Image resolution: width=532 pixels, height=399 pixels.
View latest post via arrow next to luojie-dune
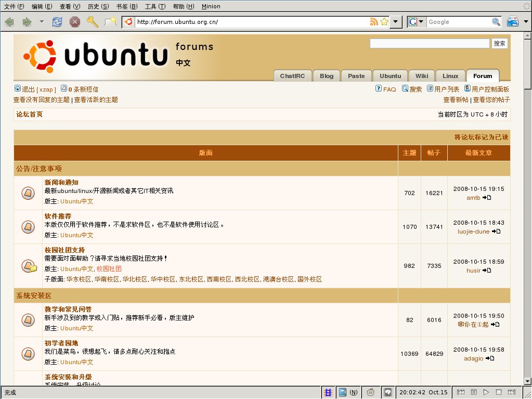[x=496, y=231]
